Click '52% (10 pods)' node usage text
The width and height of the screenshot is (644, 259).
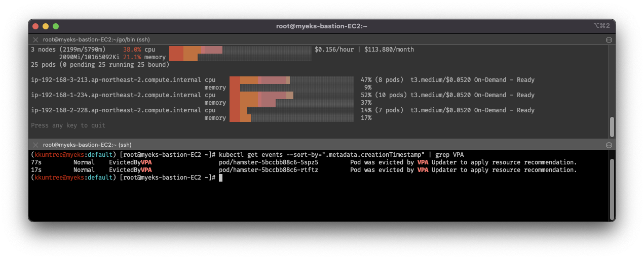384,95
